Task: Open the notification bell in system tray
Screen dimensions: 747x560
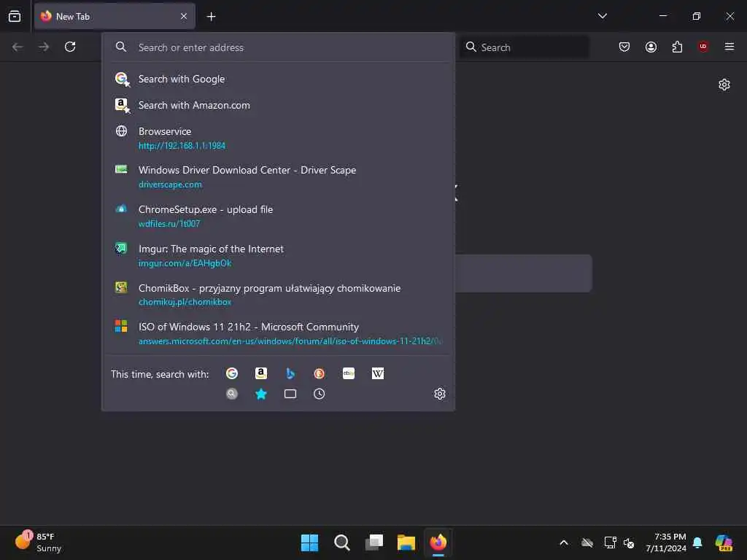Action: coord(697,542)
